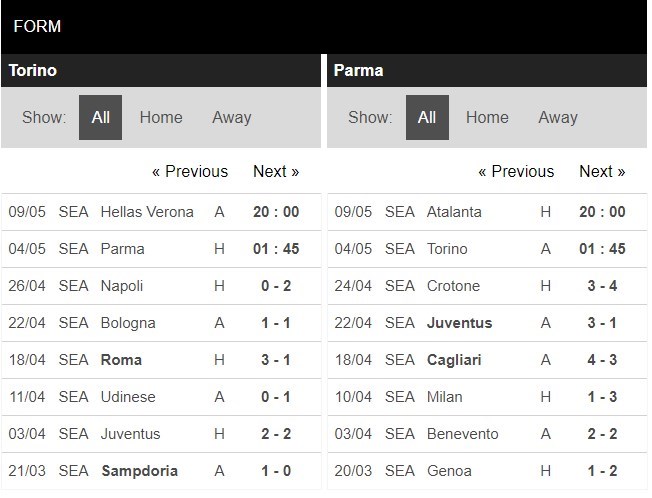Viewport: 652px width, 498px height.
Task: Go to Next Torino matches
Action: pyautogui.click(x=276, y=171)
